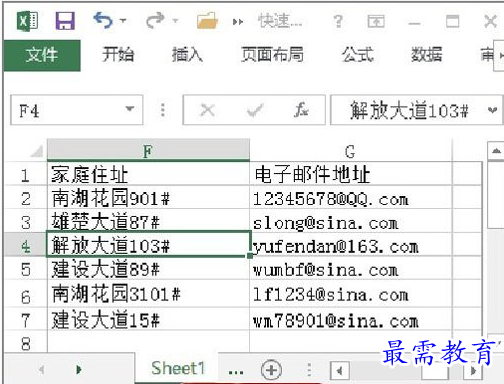Open Excel help question mark
This screenshot has height=384, width=504.
click(338, 21)
